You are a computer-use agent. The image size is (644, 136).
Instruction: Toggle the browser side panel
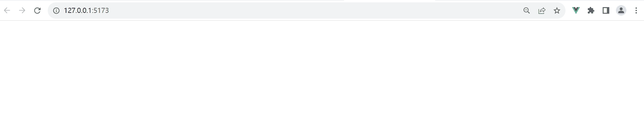(x=606, y=11)
